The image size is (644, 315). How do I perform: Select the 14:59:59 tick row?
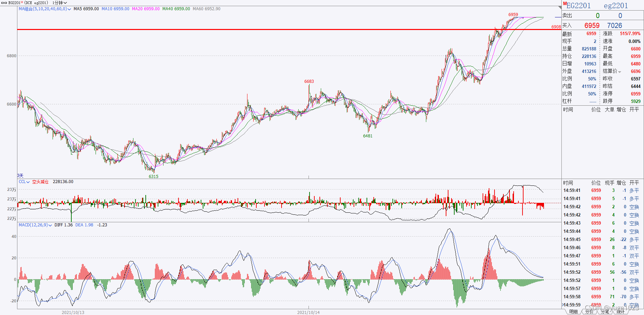(602, 305)
